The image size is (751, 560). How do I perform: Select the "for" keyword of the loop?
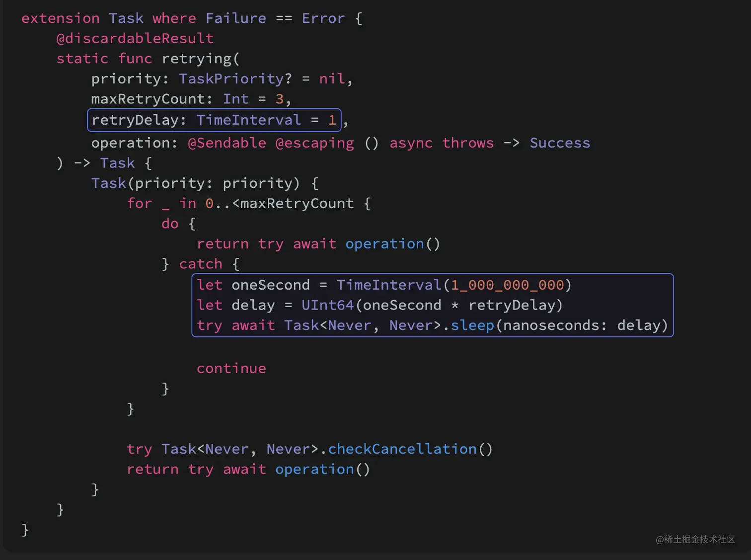click(x=140, y=203)
